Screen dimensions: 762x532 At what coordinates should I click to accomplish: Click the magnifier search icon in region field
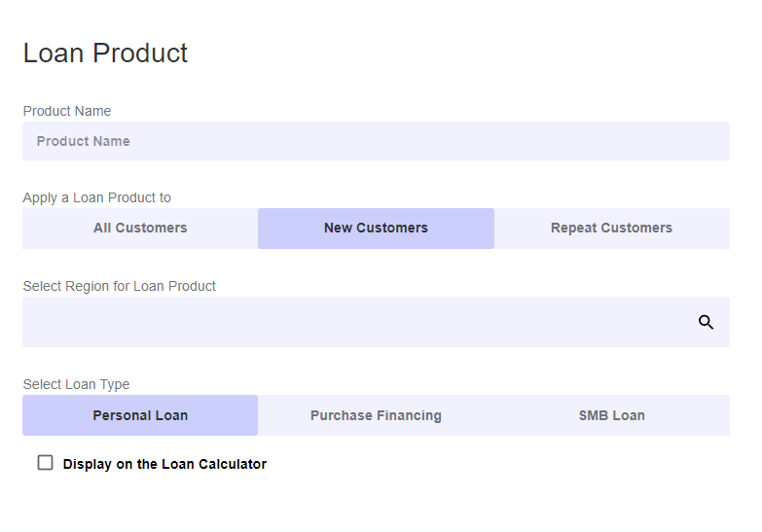click(x=707, y=322)
